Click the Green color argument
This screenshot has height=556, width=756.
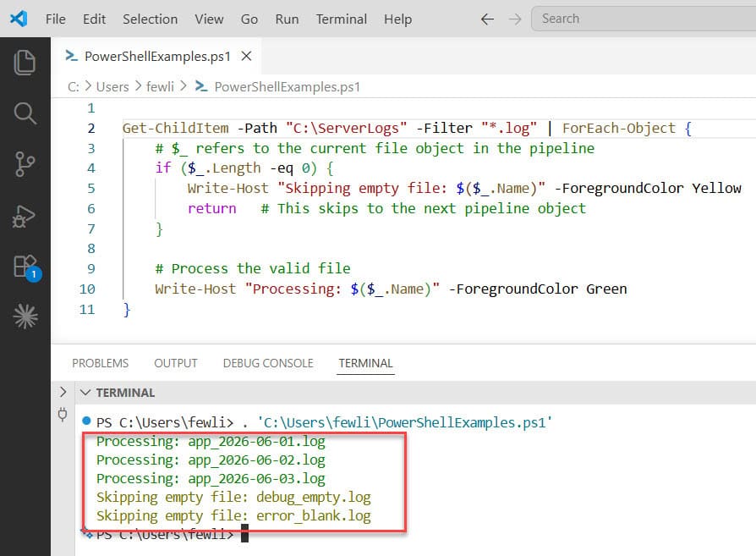(606, 289)
